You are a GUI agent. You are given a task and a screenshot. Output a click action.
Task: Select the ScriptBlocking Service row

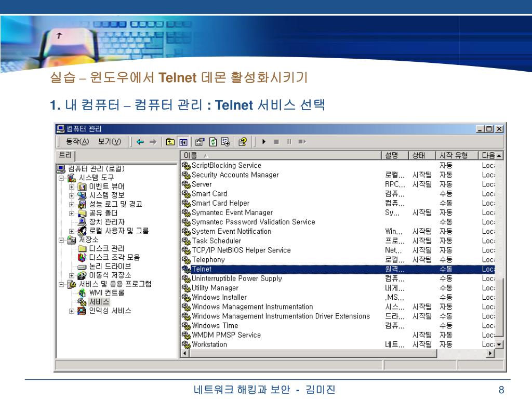338,165
